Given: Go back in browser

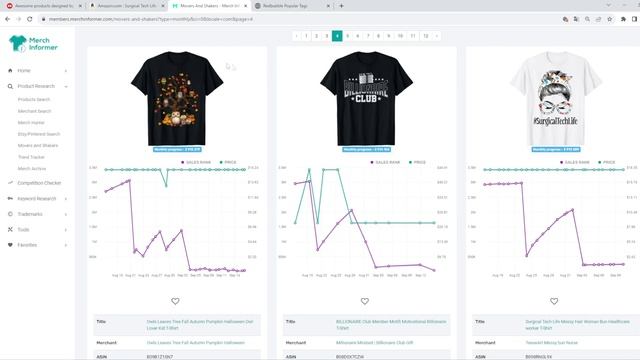Looking at the screenshot, I should click(x=7, y=19).
